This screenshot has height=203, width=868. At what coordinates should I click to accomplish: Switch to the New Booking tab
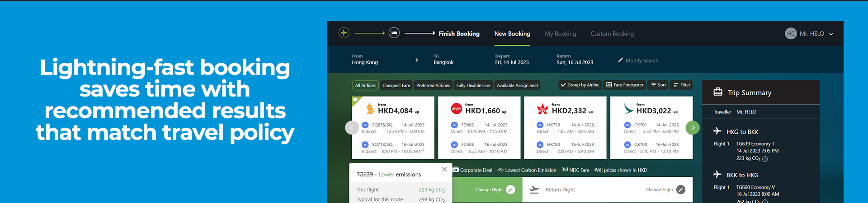(512, 33)
